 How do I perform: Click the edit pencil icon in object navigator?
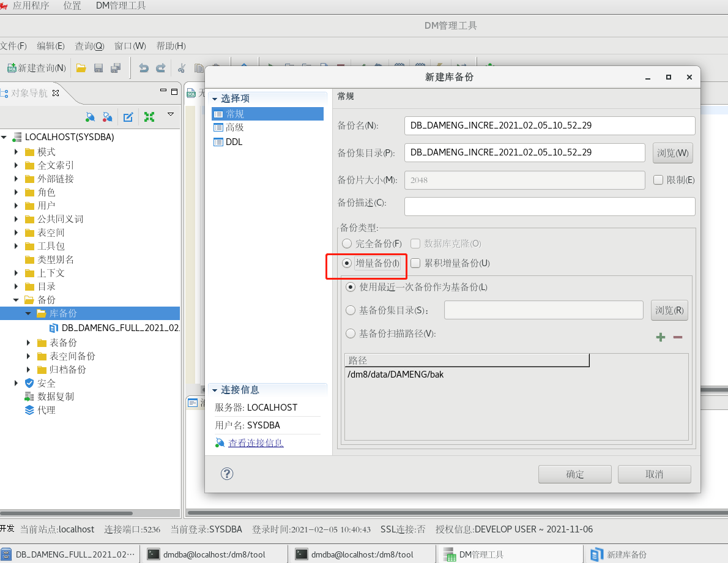[x=128, y=117]
